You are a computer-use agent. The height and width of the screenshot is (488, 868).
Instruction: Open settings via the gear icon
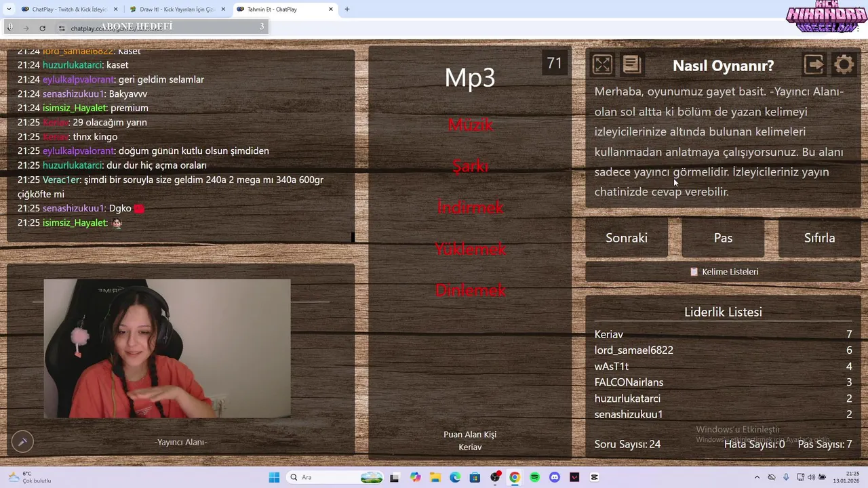(844, 64)
